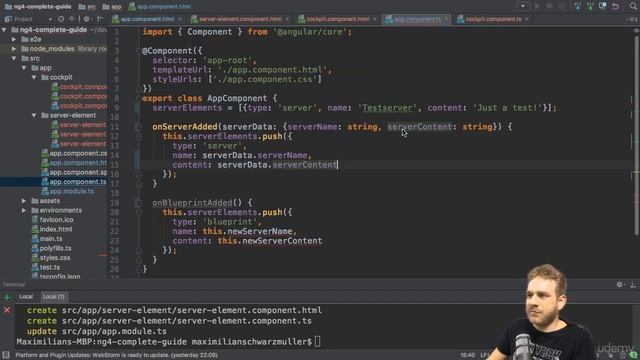Click the Run button in the top toolbar

coord(537,6)
